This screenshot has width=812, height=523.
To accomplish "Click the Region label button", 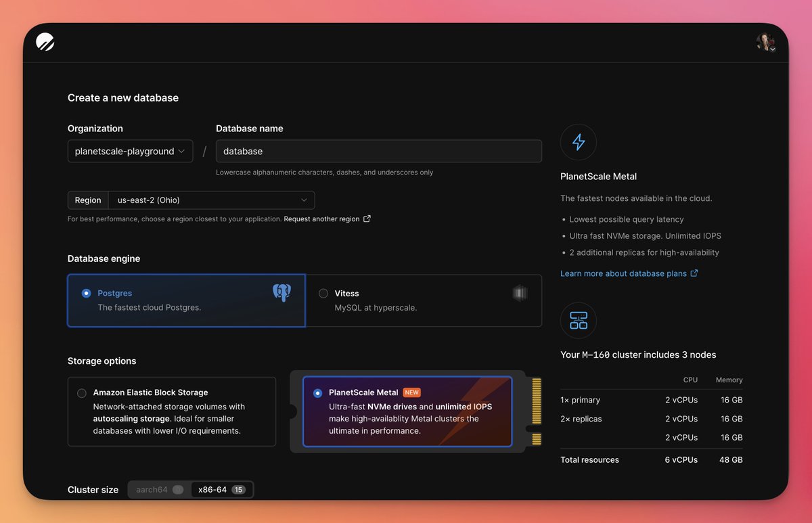I will point(88,200).
